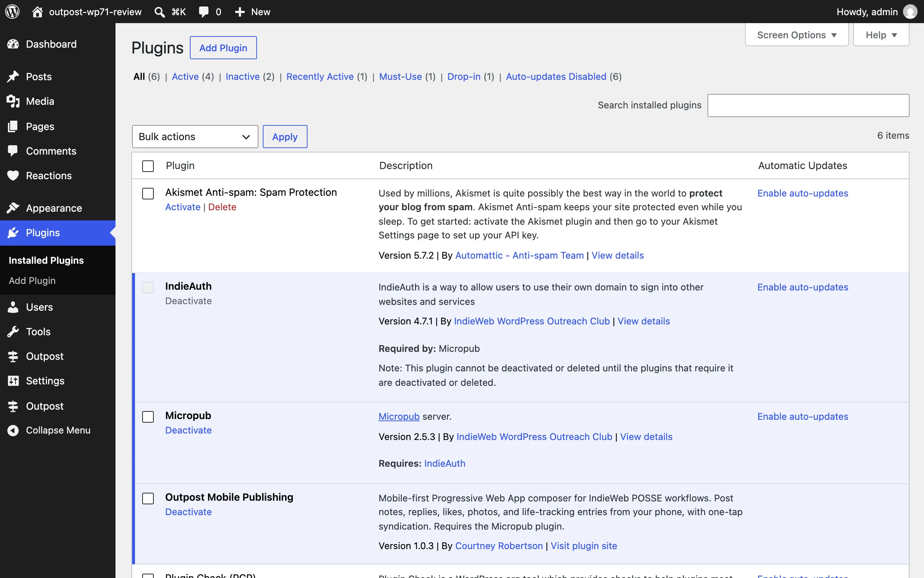This screenshot has height=578, width=924.
Task: Click the outpost-wp71-review site name
Action: tap(95, 12)
